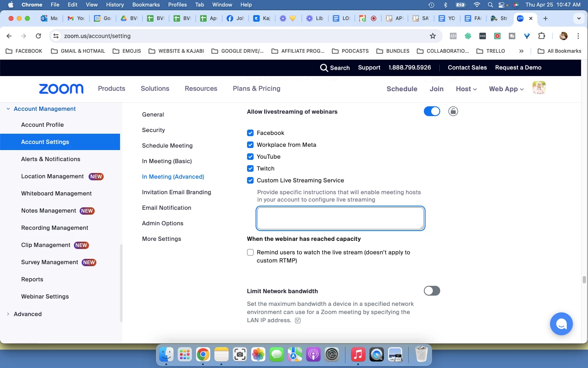Open Photos app in the Dock
The height and width of the screenshot is (368, 588).
point(258,354)
